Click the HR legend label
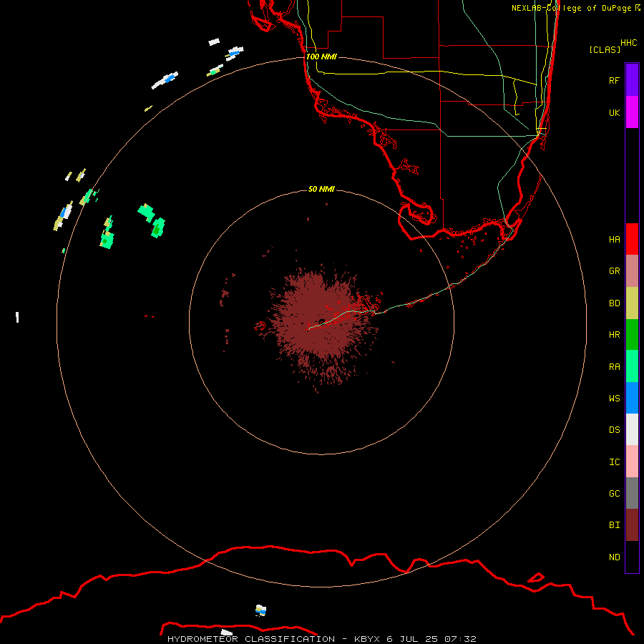 point(614,335)
